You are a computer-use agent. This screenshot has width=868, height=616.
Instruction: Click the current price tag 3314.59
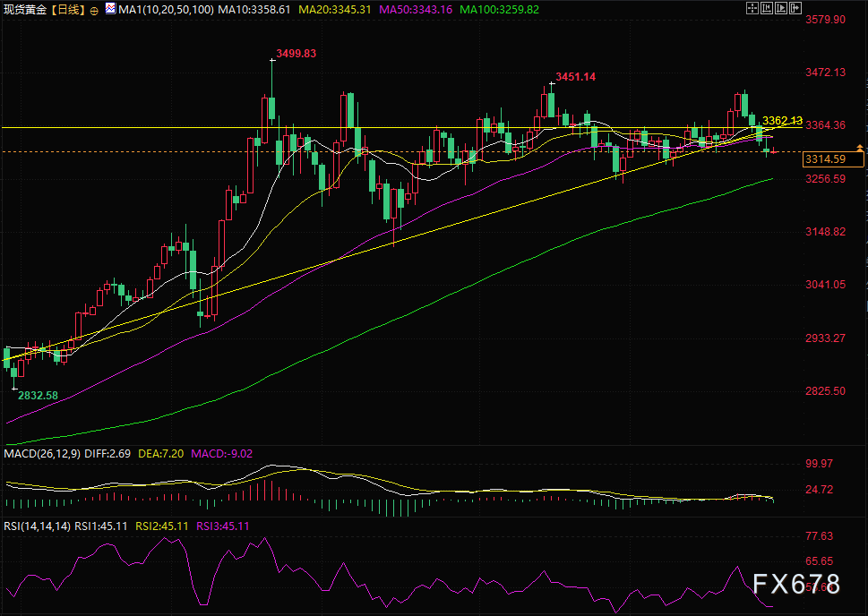point(825,159)
